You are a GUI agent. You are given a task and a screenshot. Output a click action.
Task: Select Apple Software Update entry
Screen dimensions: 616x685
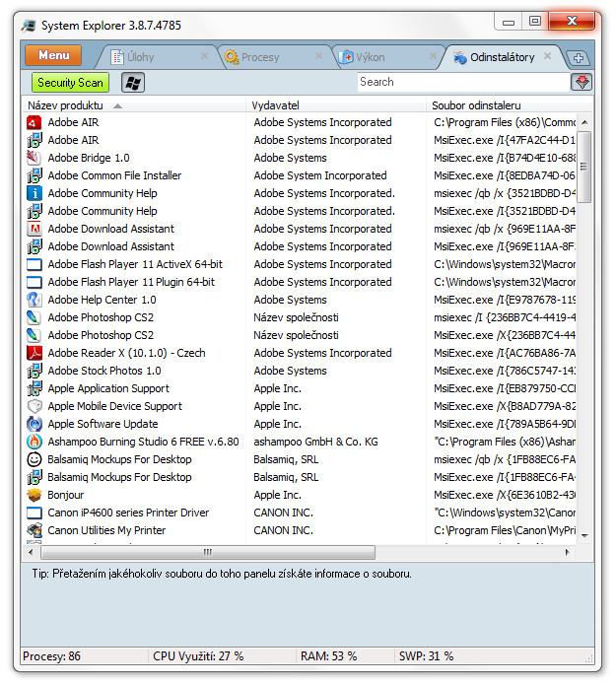point(103,424)
